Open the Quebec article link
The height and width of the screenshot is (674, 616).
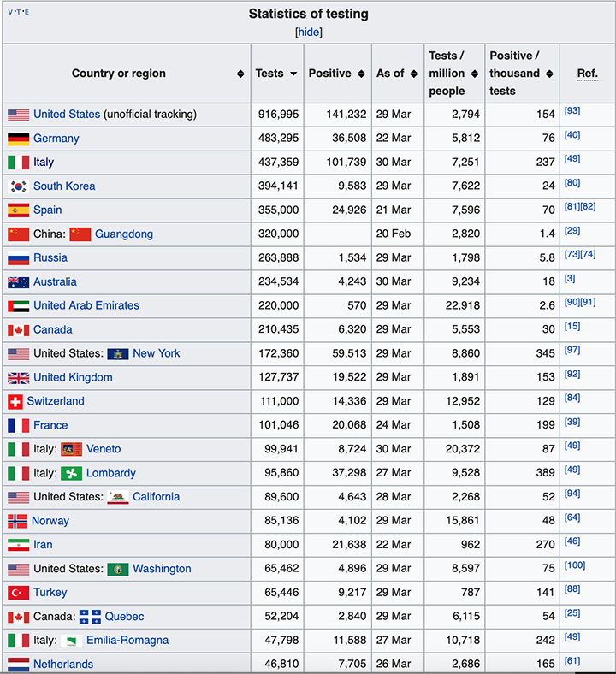(124, 617)
